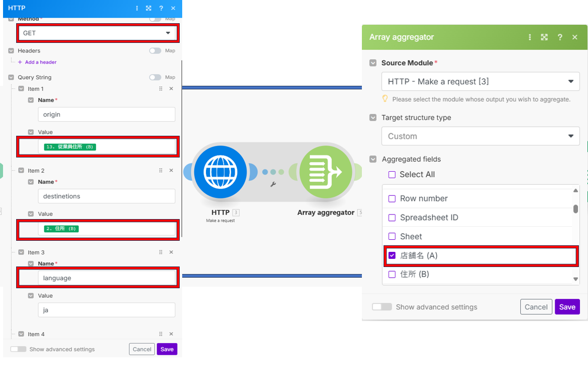Collapse the Query String section
This screenshot has width=588, height=372.
tap(11, 77)
